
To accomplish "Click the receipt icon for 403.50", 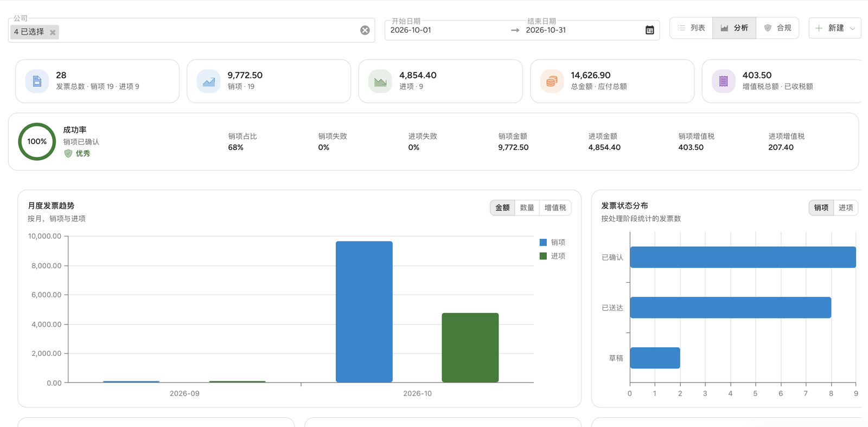I will point(724,81).
